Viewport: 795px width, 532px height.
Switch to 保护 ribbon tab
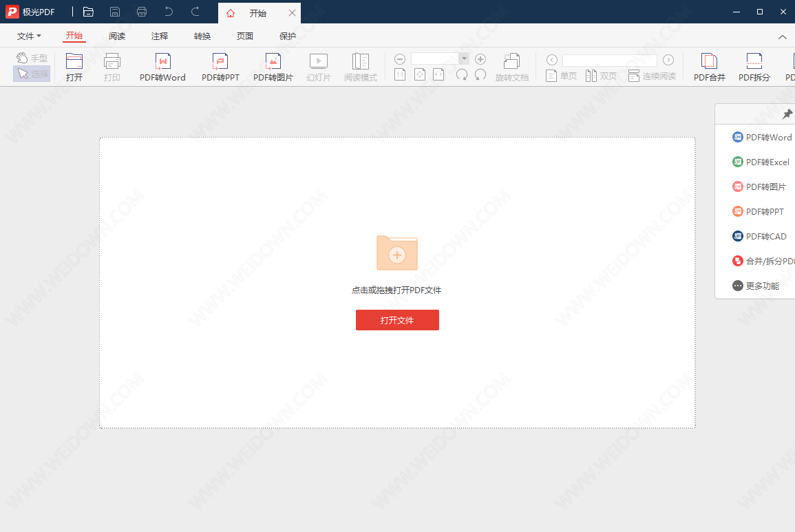288,36
